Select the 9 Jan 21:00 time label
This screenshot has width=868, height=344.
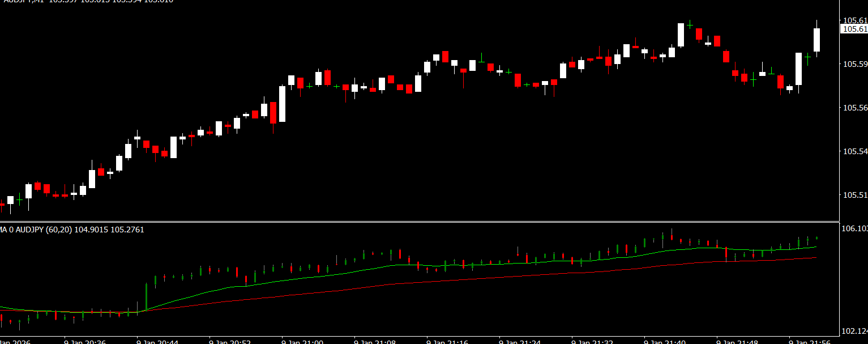[302, 342]
